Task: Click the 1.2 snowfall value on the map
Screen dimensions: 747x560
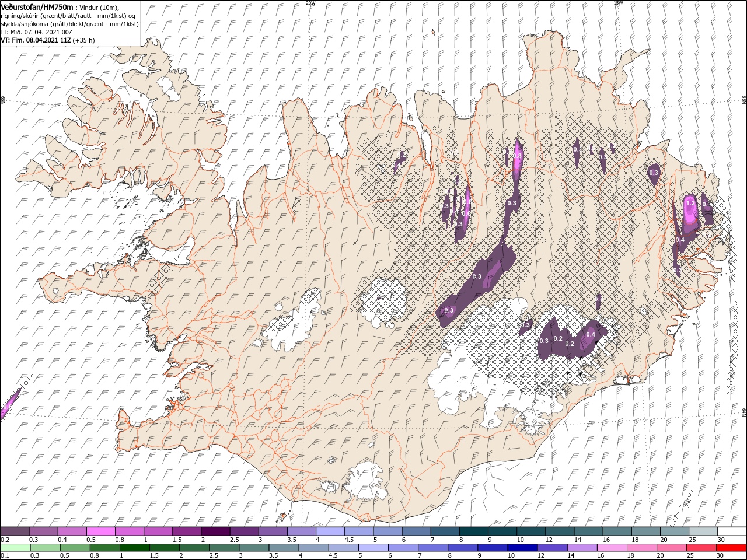Action: (690, 203)
